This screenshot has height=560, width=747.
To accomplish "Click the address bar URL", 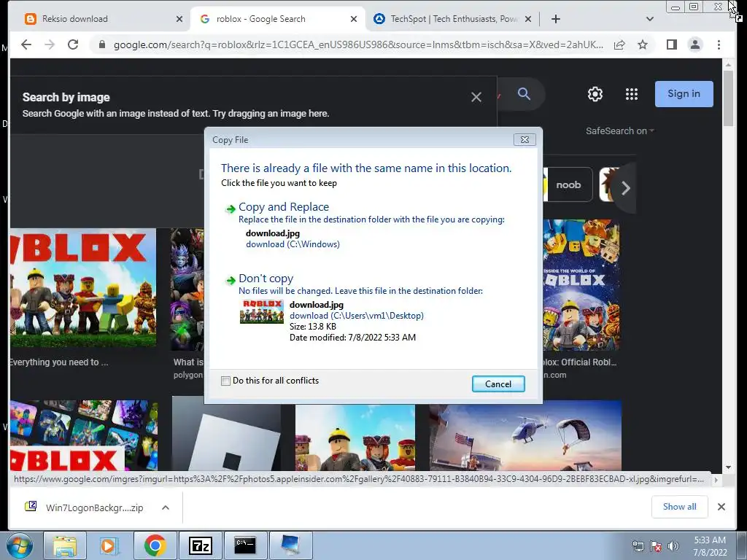I will [x=357, y=44].
